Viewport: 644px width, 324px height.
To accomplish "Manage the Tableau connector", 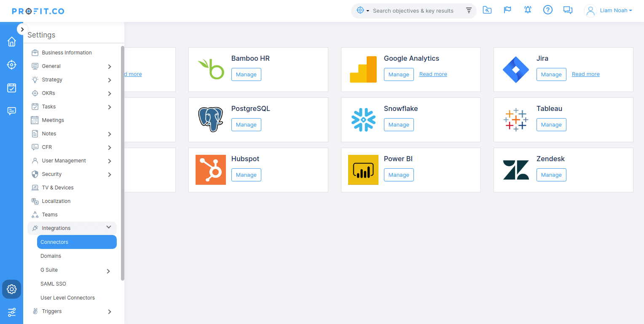I will pos(551,124).
